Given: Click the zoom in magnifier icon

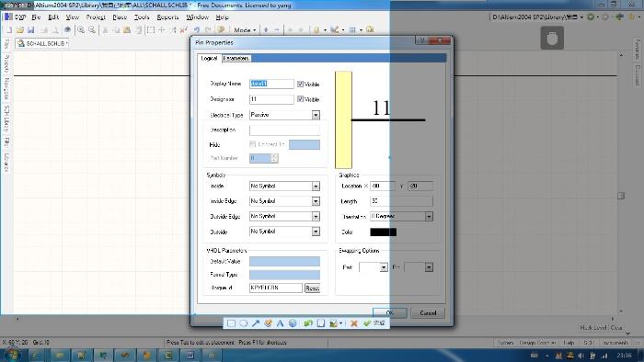Looking at the screenshot, I should pyautogui.click(x=81, y=30).
